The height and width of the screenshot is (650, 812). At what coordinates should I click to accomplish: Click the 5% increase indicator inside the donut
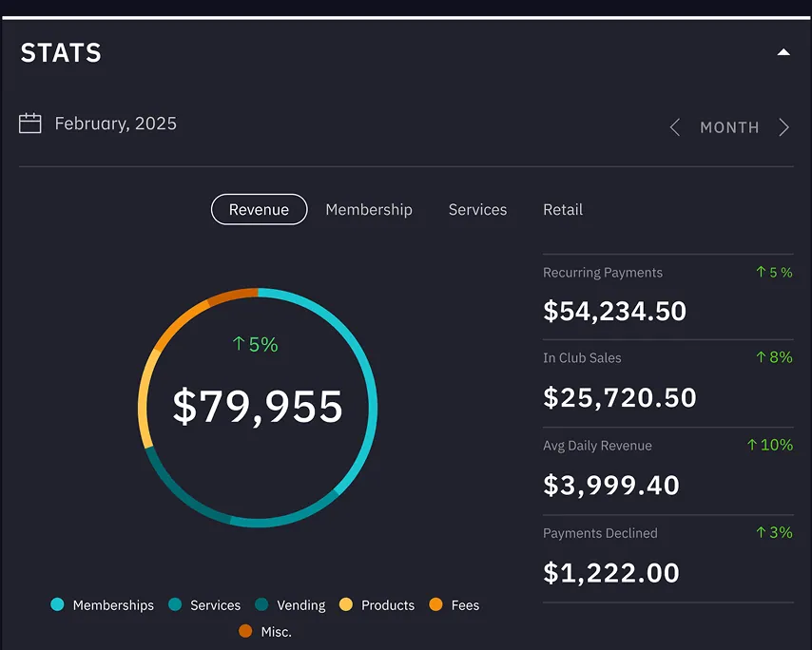pos(256,344)
